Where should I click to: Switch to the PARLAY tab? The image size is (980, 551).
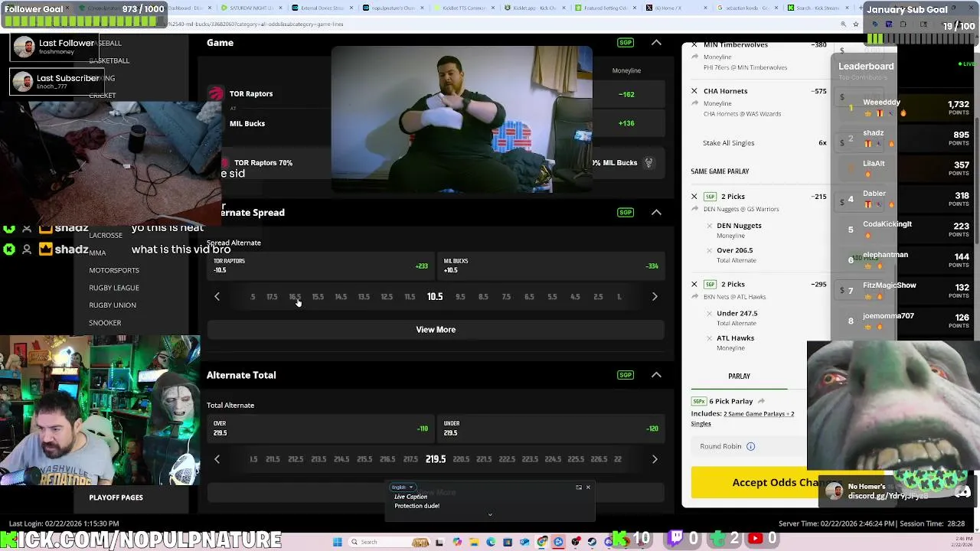coord(739,377)
